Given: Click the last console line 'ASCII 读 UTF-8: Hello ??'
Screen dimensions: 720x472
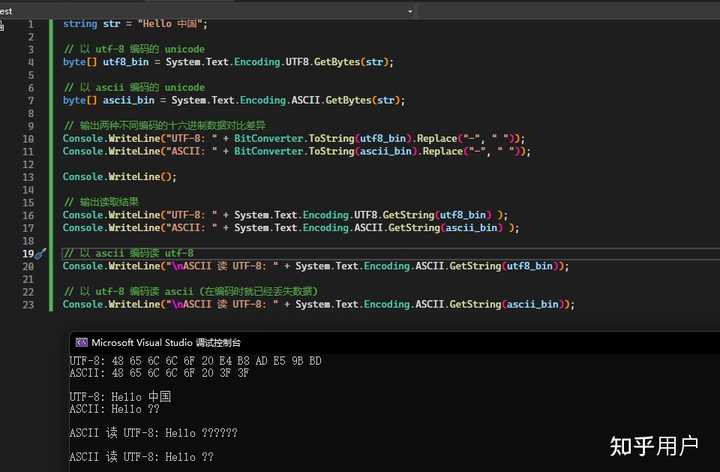Looking at the screenshot, I should (141, 457).
